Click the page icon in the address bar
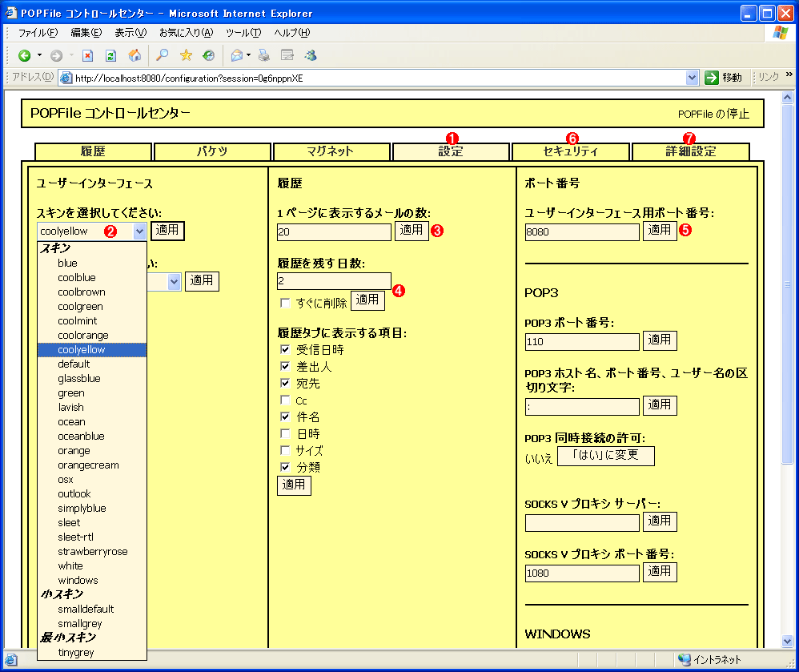Viewport: 799px width, 672px height. [x=66, y=78]
